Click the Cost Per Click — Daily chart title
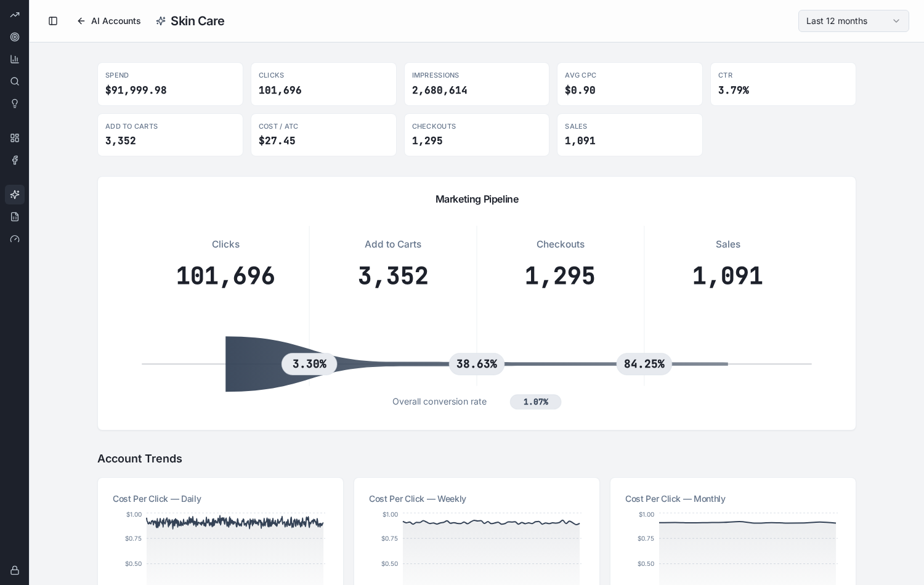Viewport: 924px width, 585px height. click(157, 499)
